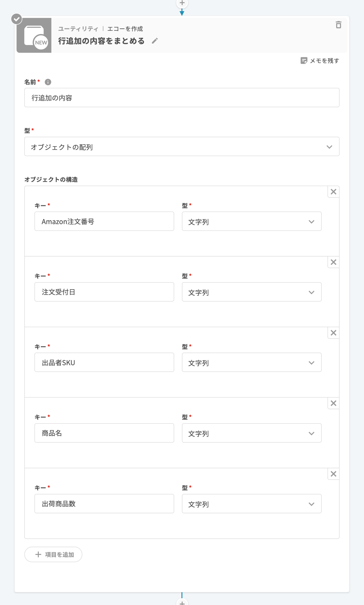
Task: Click the add-step plus icon above the card
Action: coord(182,3)
